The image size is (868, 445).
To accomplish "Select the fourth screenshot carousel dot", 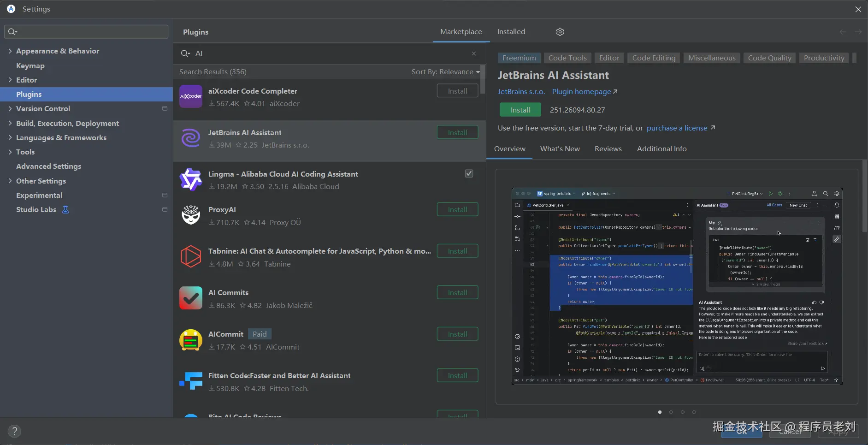I will point(694,412).
